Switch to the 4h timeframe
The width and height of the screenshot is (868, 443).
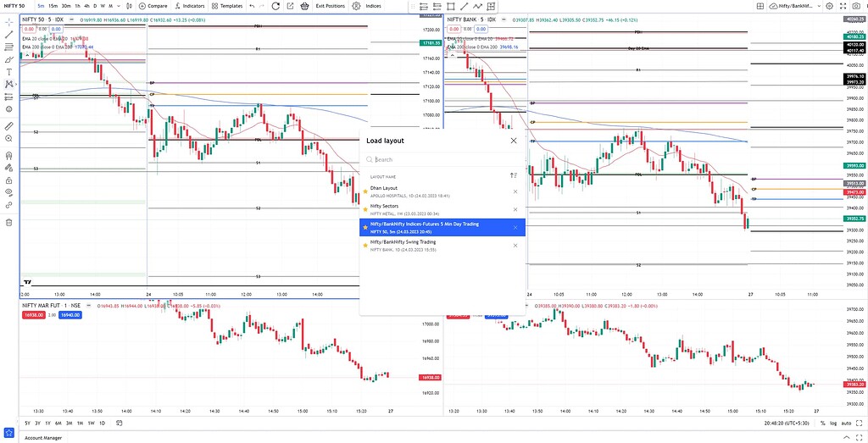tap(87, 6)
